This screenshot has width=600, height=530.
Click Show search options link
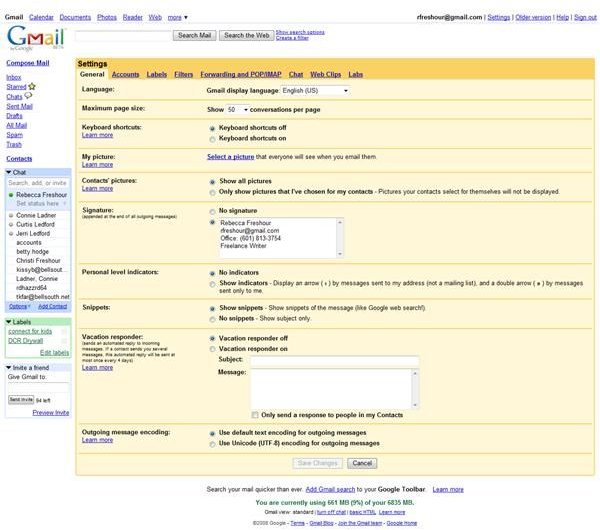[300, 32]
